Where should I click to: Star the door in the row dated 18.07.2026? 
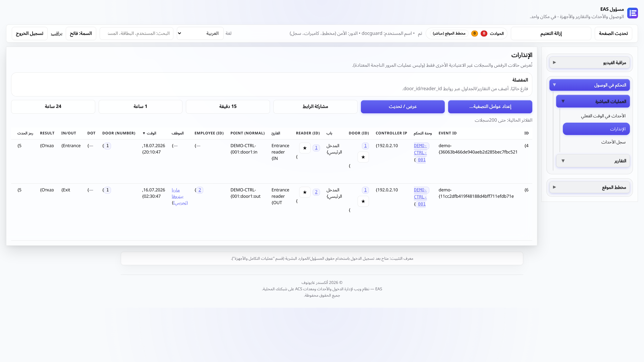[363, 157]
